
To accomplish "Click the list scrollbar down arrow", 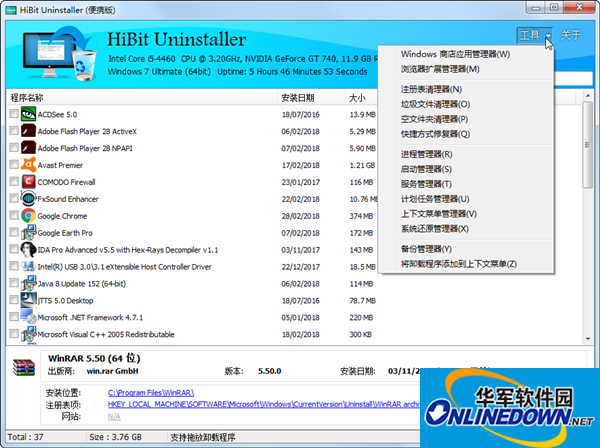I will coord(588,339).
